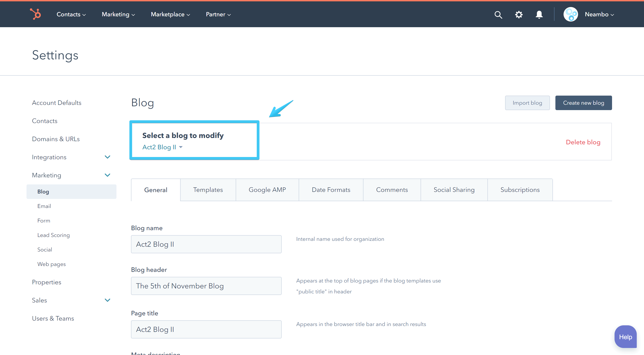Switch to the Google AMP tab
Image resolution: width=644 pixels, height=355 pixels.
coord(267,190)
